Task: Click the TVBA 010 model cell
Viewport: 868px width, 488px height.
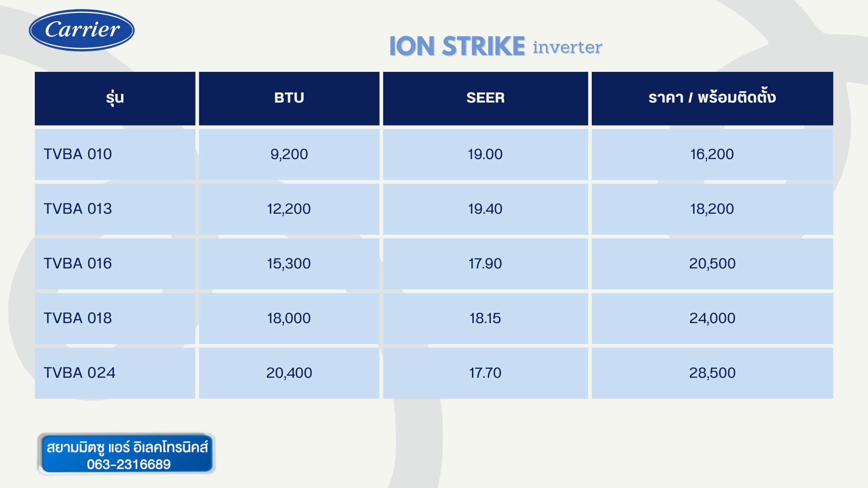Action: click(115, 154)
